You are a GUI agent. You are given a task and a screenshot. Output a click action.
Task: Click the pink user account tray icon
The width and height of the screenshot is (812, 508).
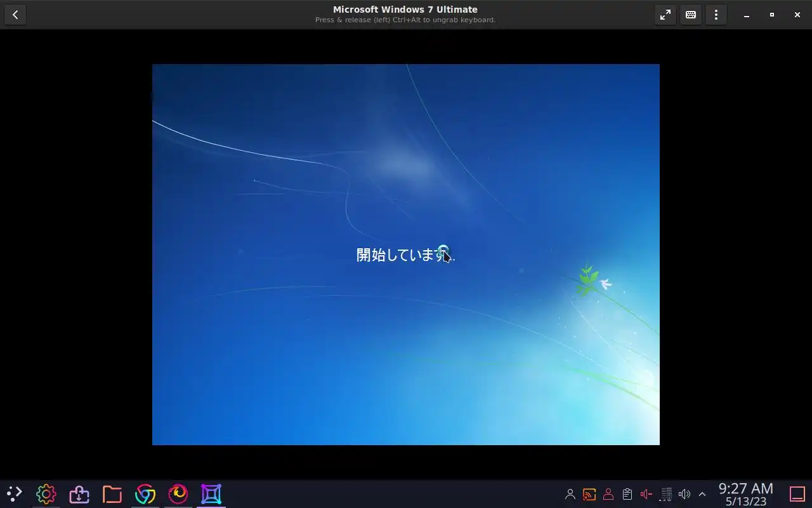(608, 494)
